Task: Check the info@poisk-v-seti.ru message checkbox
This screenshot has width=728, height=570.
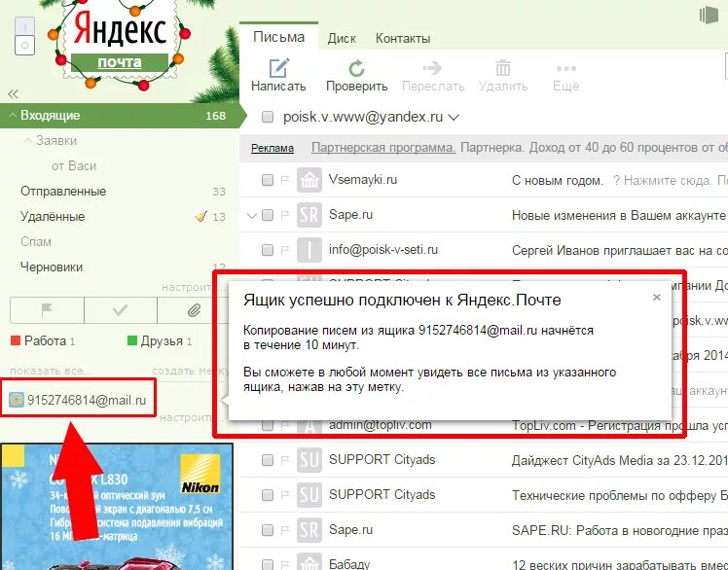Action: [268, 250]
